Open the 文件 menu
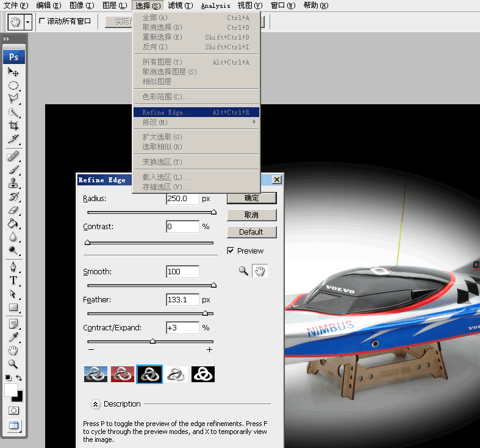The height and width of the screenshot is (448, 480). [x=15, y=5]
